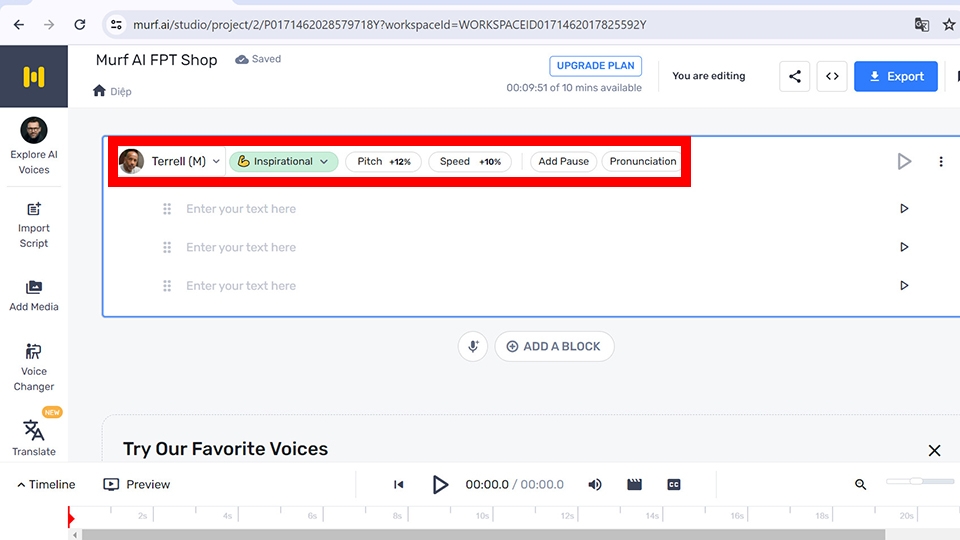Open the Preview

[x=137, y=484]
